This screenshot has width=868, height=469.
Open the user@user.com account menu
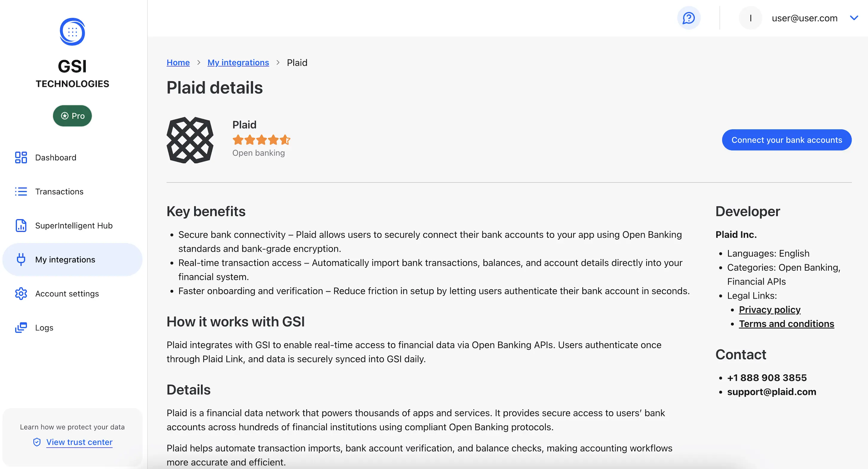(804, 18)
